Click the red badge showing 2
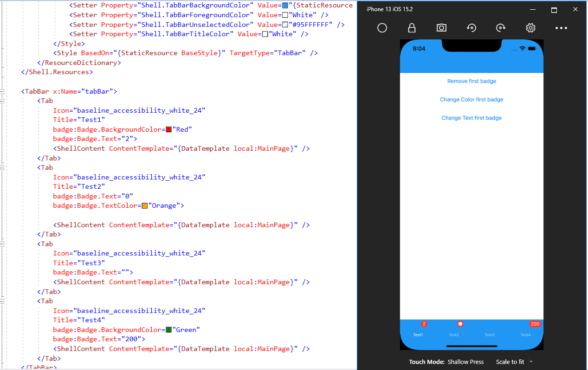The image size is (588, 370). point(424,324)
